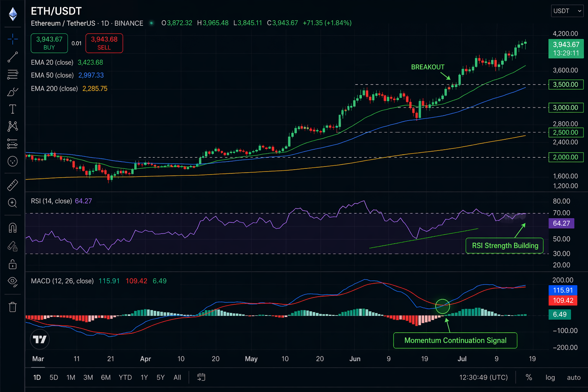Image resolution: width=588 pixels, height=392 pixels.
Task: Switch to the 3M time range
Action: 88,377
